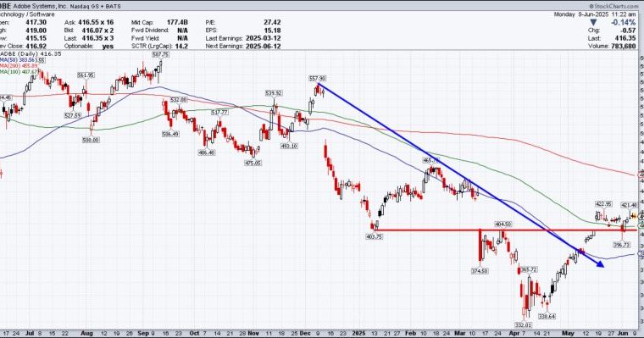Click the Next Earnings date 2025-06-12
The image size is (644, 338).
pyautogui.click(x=264, y=46)
